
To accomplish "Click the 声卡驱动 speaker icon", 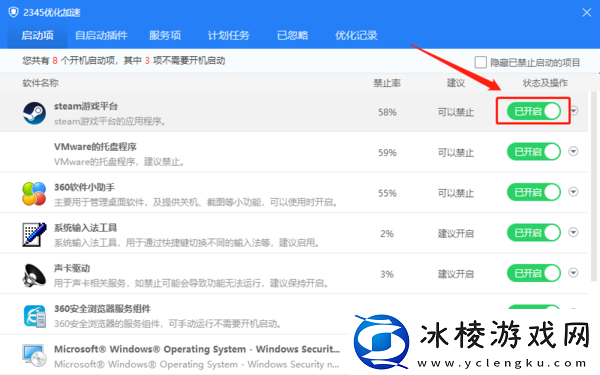I will pyautogui.click(x=34, y=275).
